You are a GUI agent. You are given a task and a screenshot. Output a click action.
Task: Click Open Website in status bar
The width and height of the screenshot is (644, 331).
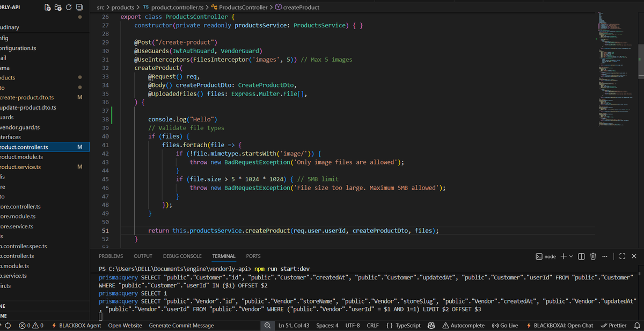pos(125,326)
